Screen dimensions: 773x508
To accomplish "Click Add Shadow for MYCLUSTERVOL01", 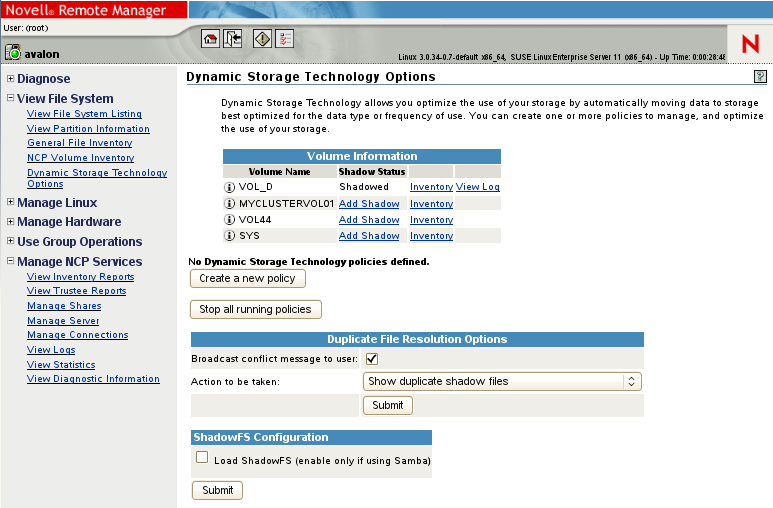I will 369,204.
